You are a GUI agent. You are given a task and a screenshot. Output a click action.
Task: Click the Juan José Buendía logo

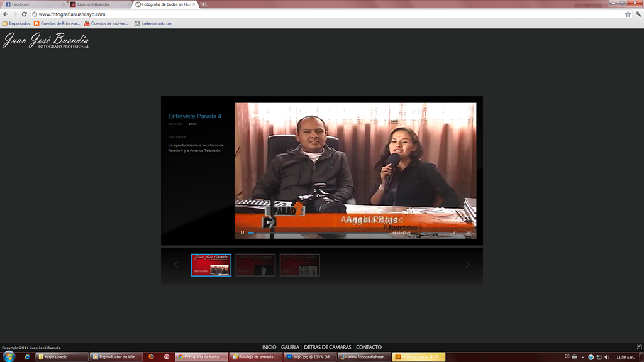pyautogui.click(x=45, y=41)
